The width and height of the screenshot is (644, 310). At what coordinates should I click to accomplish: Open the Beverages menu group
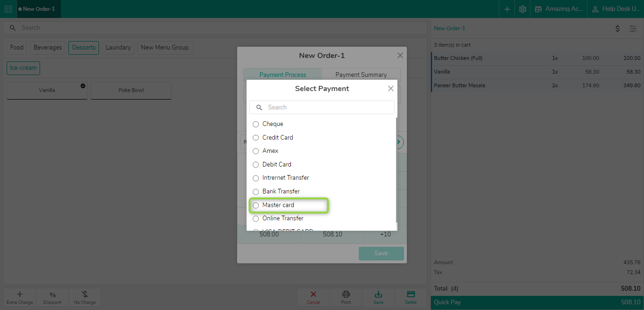[48, 48]
